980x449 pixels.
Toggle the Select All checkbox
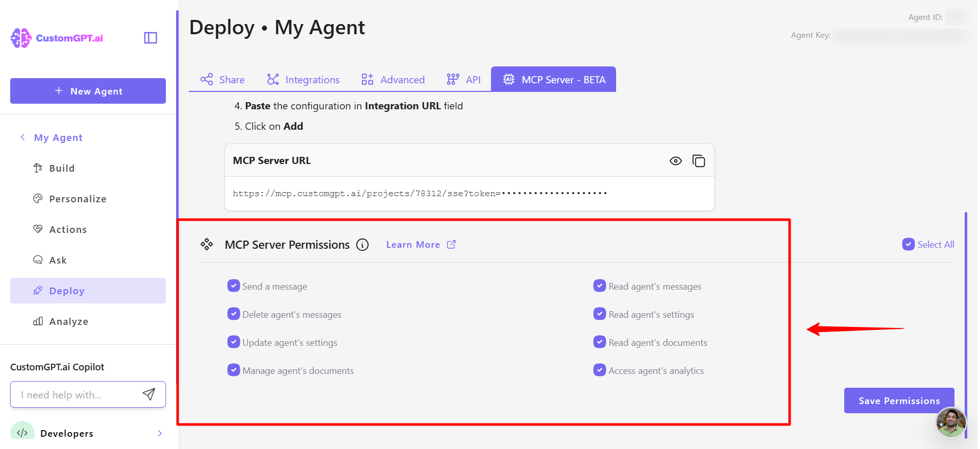coord(909,244)
